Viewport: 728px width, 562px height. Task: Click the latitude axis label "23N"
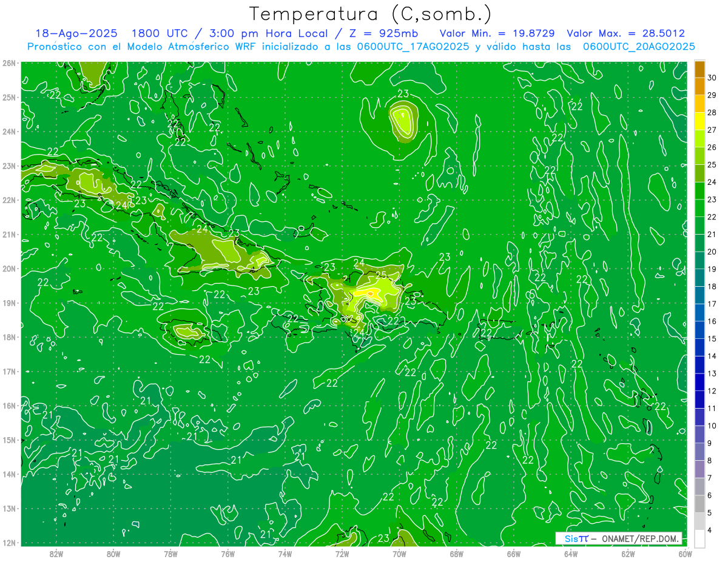coord(9,166)
